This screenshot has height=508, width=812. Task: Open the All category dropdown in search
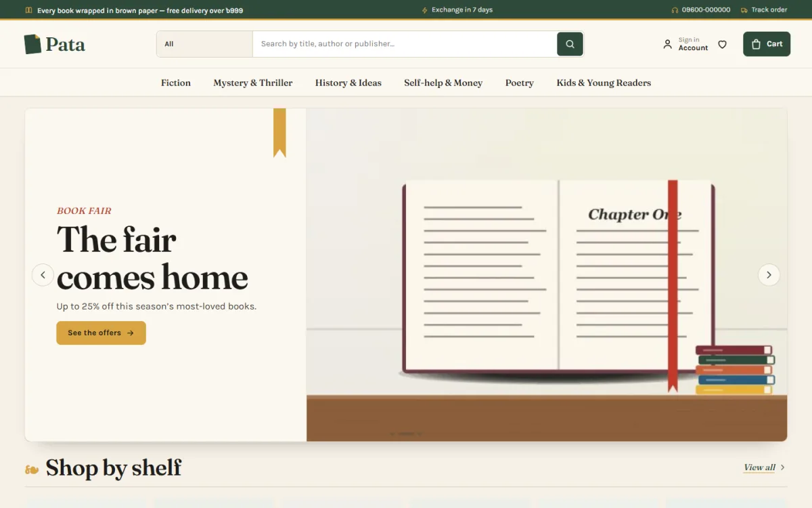[204, 44]
